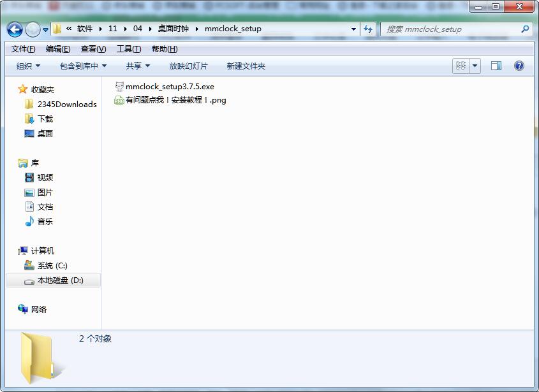Navigate back to the previous folder

pyautogui.click(x=14, y=29)
